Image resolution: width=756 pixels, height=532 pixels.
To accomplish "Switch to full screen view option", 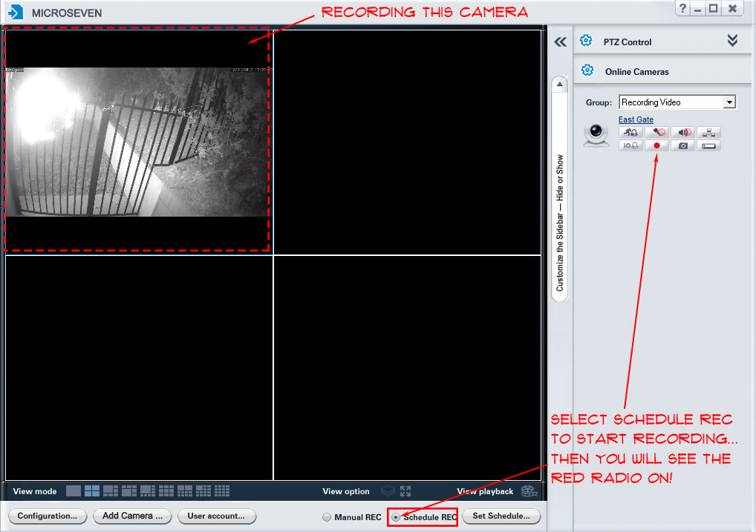I will tap(405, 491).
